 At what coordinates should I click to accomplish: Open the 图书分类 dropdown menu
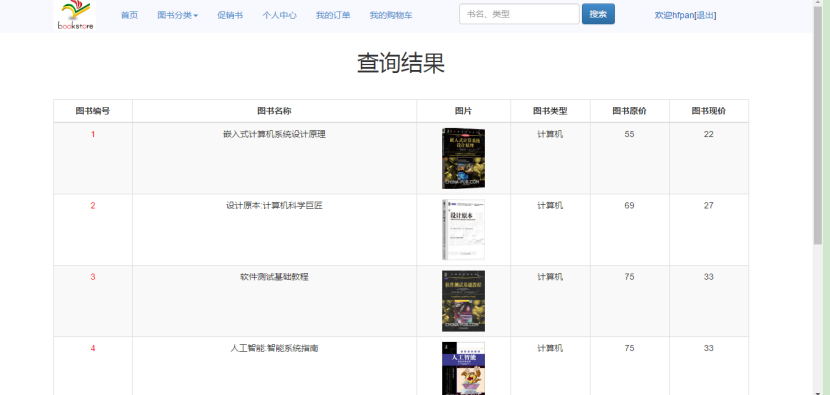(177, 15)
